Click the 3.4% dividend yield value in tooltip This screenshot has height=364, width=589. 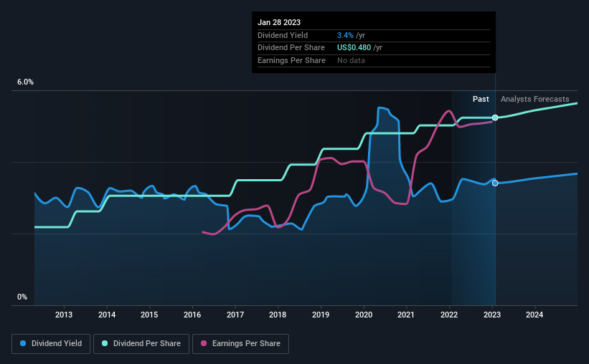click(x=345, y=35)
